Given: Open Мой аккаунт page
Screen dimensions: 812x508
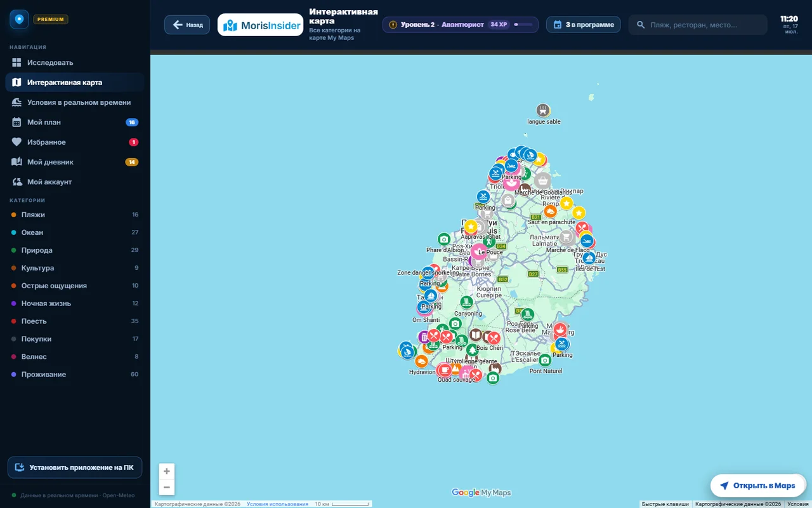Looking at the screenshot, I should [75, 182].
